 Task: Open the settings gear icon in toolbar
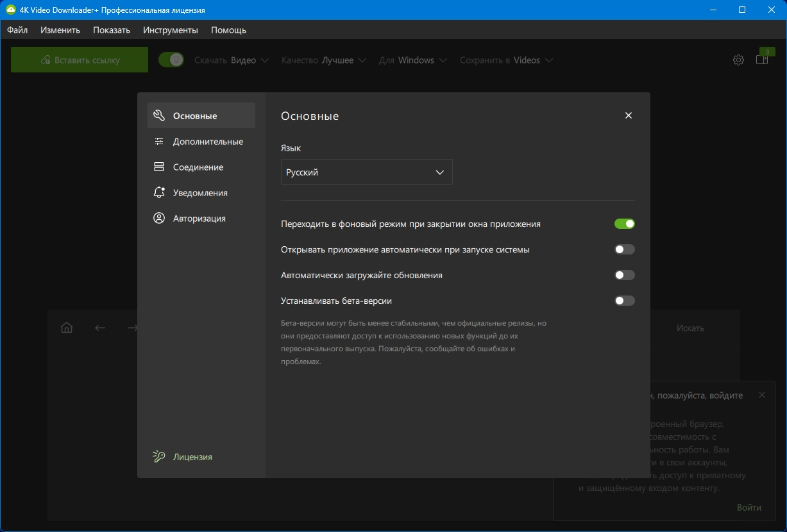point(738,60)
